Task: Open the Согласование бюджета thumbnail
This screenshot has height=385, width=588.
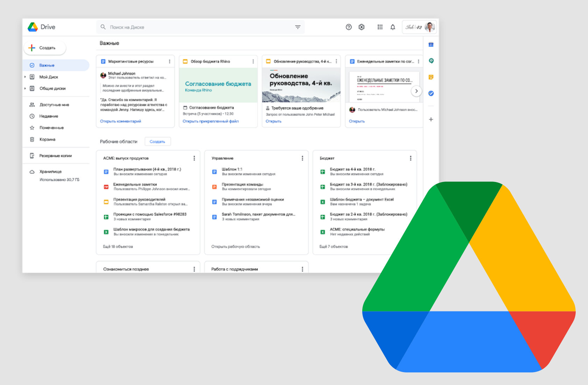Action: click(x=218, y=85)
